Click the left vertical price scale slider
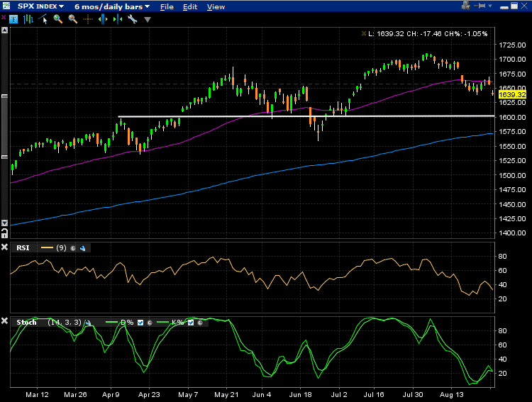 (4, 126)
